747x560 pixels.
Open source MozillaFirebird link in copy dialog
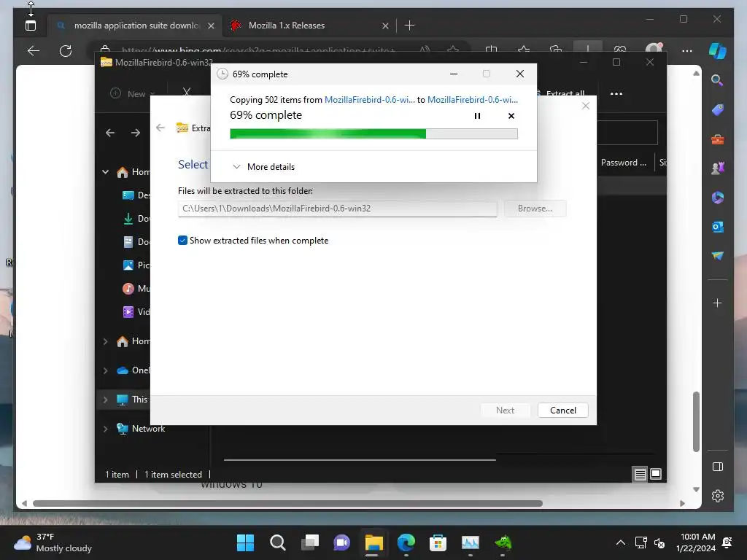click(x=370, y=99)
